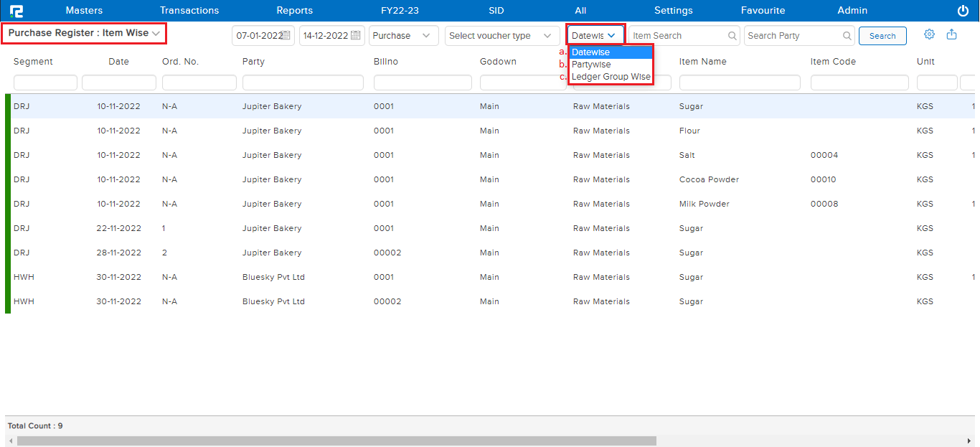
Task: Click the power logout icon
Action: coord(963,11)
